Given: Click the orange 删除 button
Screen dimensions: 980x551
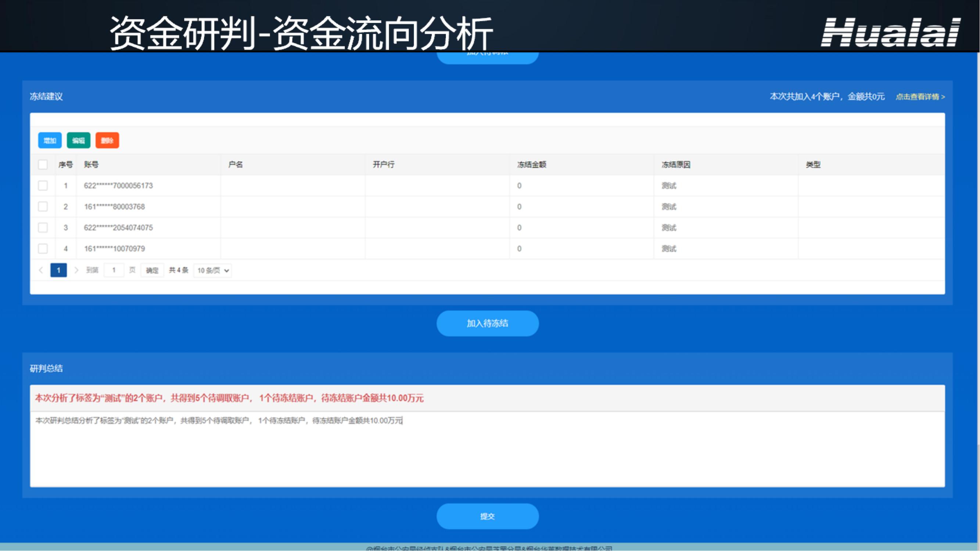Looking at the screenshot, I should point(107,140).
